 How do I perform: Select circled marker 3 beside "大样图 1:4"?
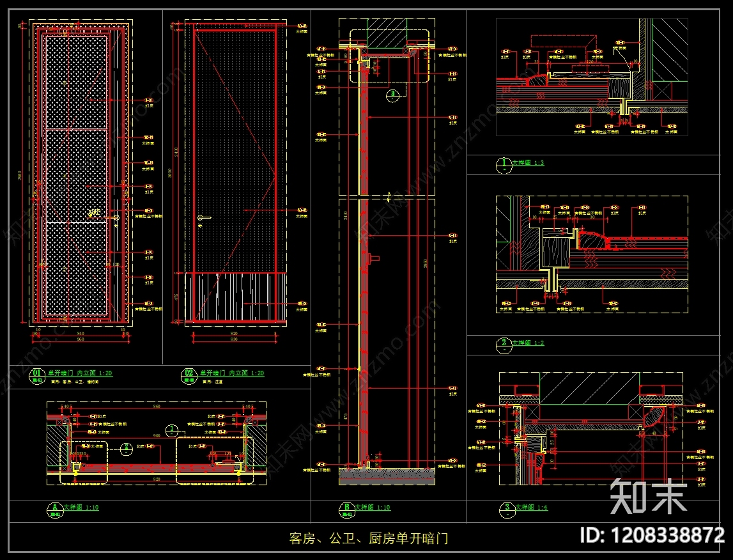coord(507,509)
